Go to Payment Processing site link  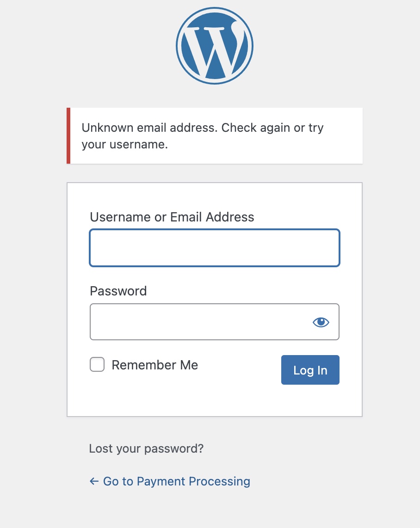176,481
